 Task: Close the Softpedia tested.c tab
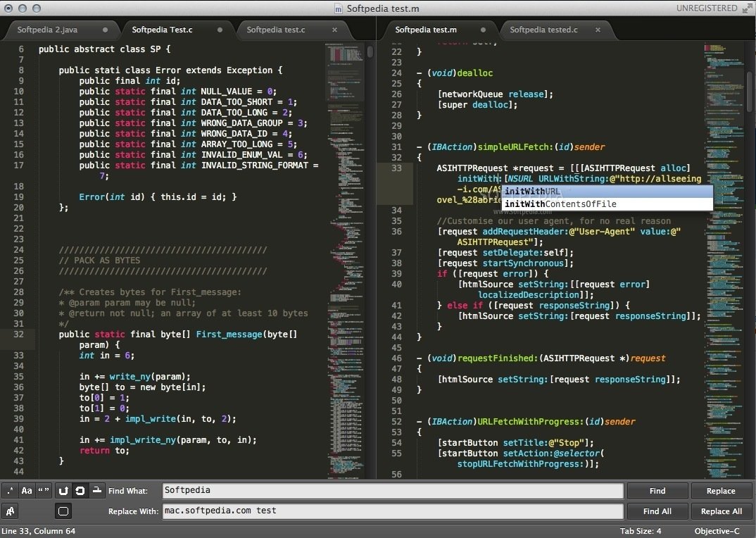(598, 30)
